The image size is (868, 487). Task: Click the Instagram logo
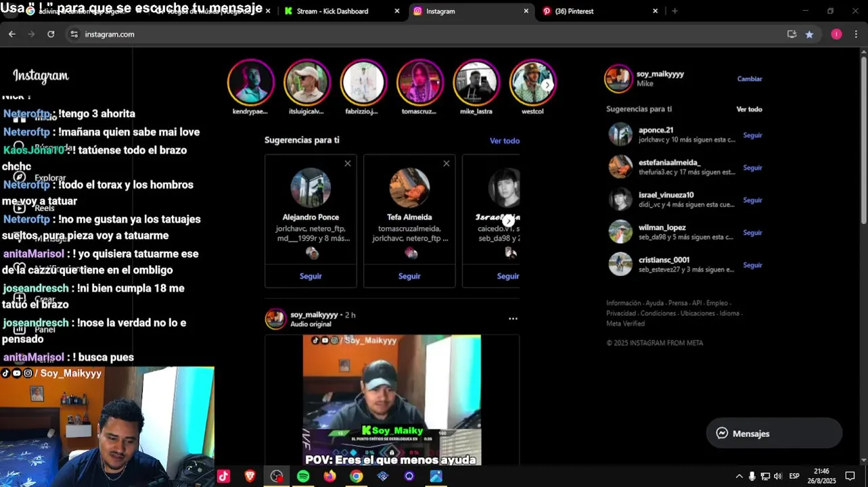[x=41, y=76]
